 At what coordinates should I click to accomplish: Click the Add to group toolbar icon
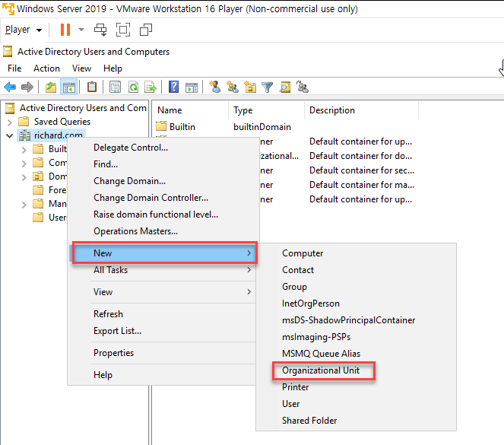302,87
